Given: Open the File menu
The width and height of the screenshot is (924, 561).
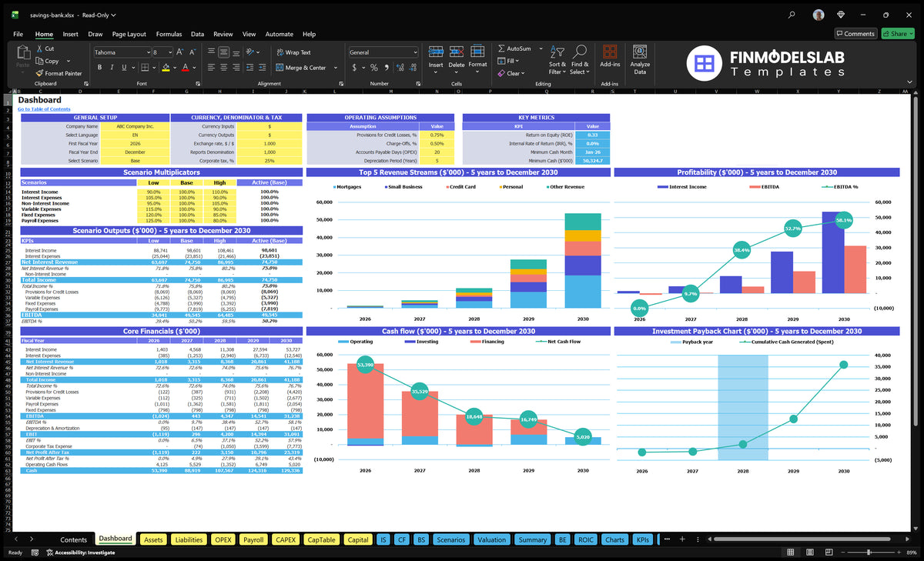Looking at the screenshot, I should pyautogui.click(x=18, y=34).
